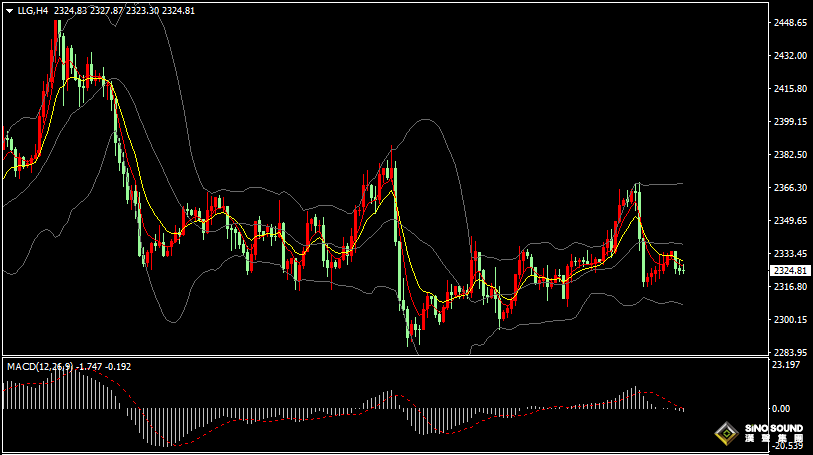Click the 2382.50 price axis label
The height and width of the screenshot is (455, 813).
(x=790, y=155)
